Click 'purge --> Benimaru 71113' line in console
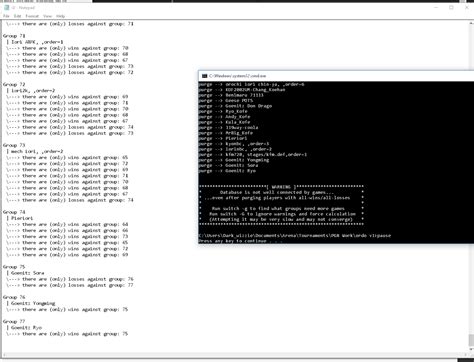The width and height of the screenshot is (474, 362). [x=231, y=95]
